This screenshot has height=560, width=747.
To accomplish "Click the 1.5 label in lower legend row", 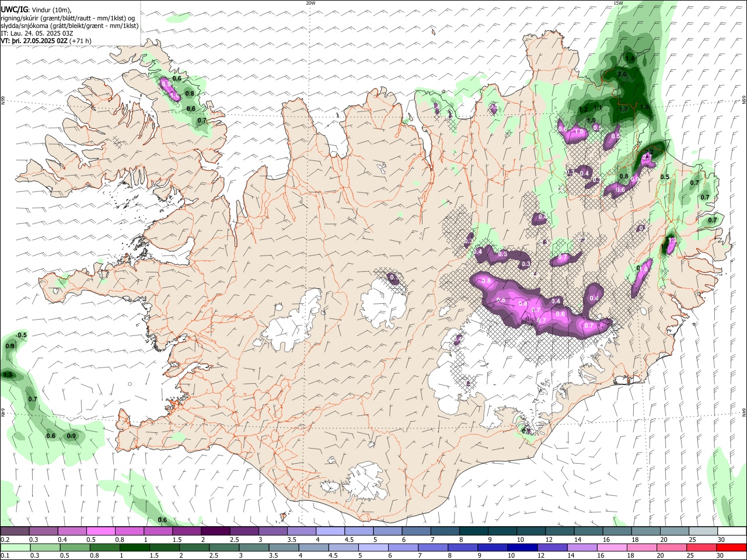I will pyautogui.click(x=154, y=555).
